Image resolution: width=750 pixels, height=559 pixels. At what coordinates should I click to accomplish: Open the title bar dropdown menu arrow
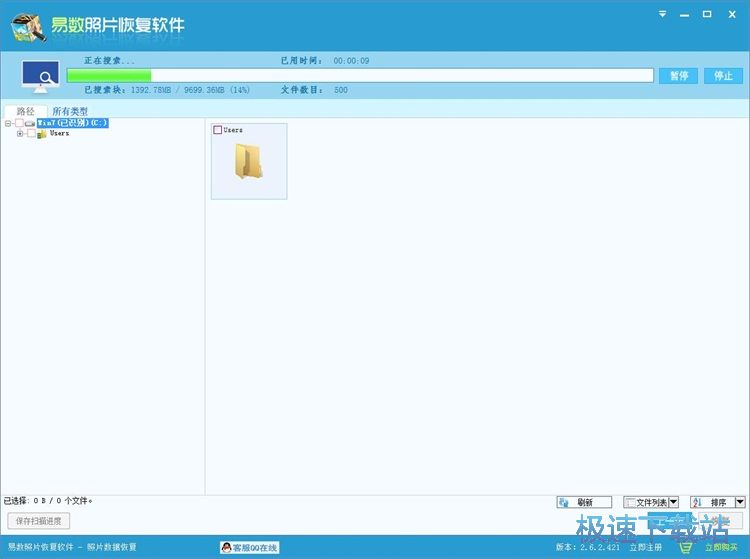(662, 14)
